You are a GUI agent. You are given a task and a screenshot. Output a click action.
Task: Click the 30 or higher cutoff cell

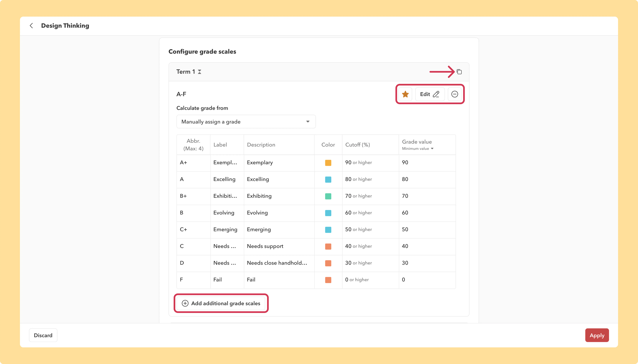[x=370, y=263]
